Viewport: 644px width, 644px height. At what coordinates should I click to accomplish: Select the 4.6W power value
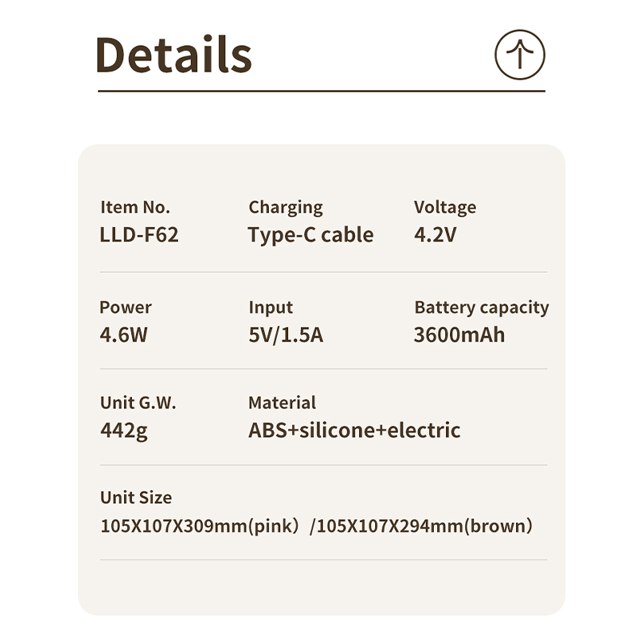click(x=124, y=335)
